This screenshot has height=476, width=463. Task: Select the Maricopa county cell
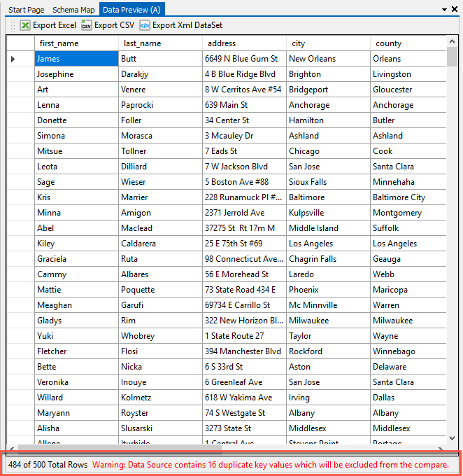tap(408, 290)
